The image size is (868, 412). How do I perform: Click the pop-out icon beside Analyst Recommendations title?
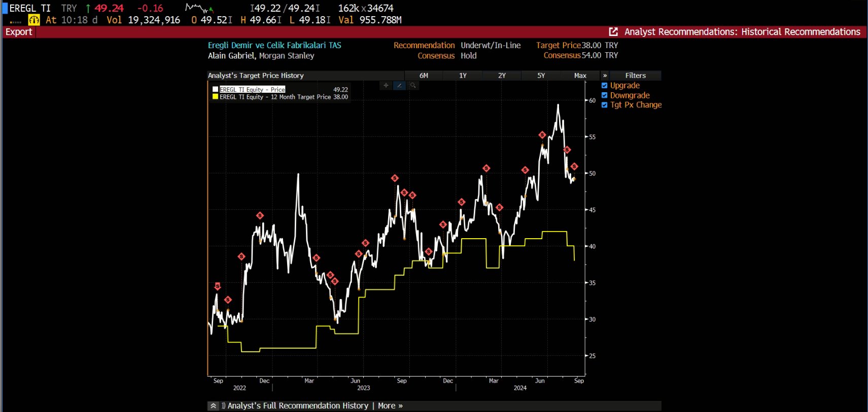[x=613, y=32]
